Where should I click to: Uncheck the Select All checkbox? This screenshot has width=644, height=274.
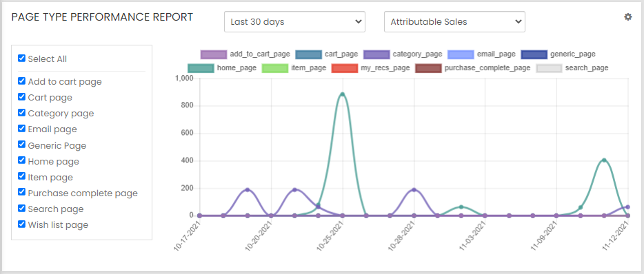click(22, 59)
